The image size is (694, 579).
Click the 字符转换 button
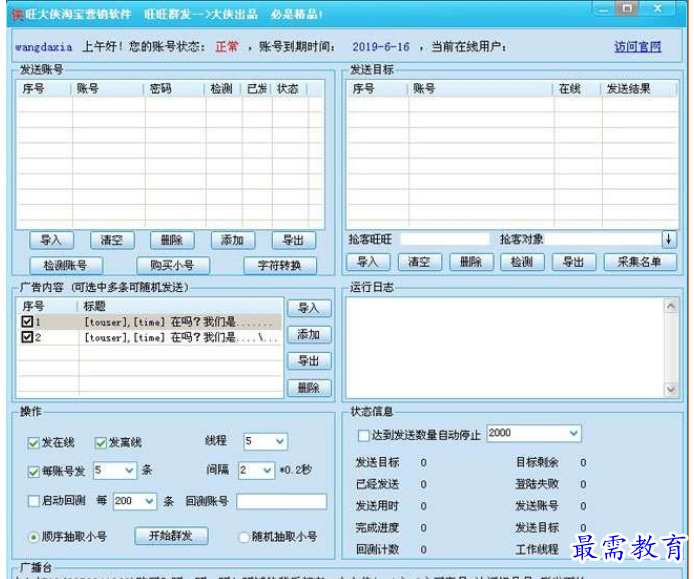point(280,266)
